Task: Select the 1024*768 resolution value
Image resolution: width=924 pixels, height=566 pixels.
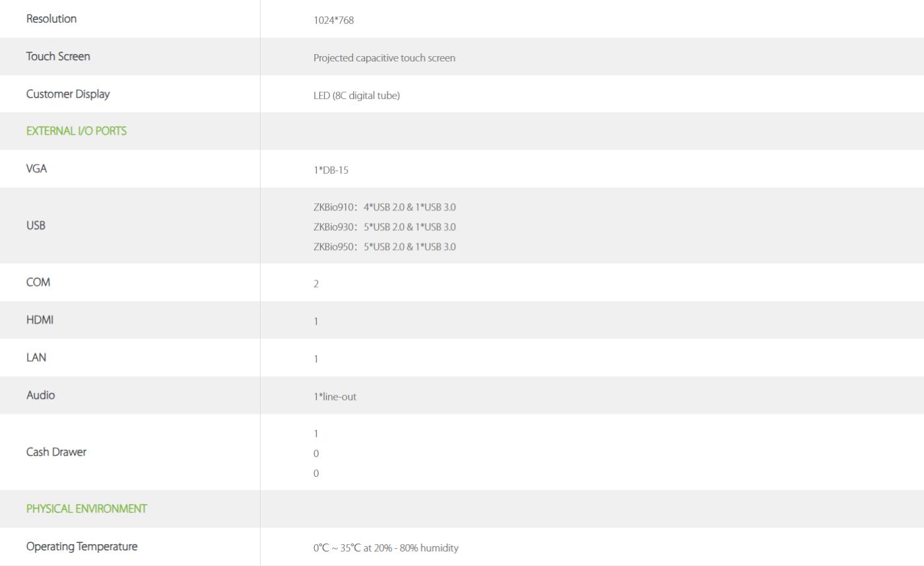Action: (x=333, y=20)
